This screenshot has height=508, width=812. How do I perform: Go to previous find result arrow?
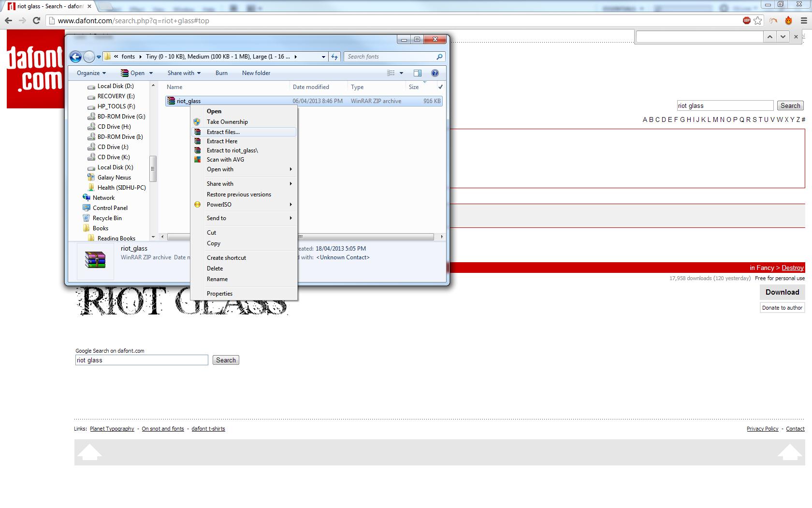(769, 37)
